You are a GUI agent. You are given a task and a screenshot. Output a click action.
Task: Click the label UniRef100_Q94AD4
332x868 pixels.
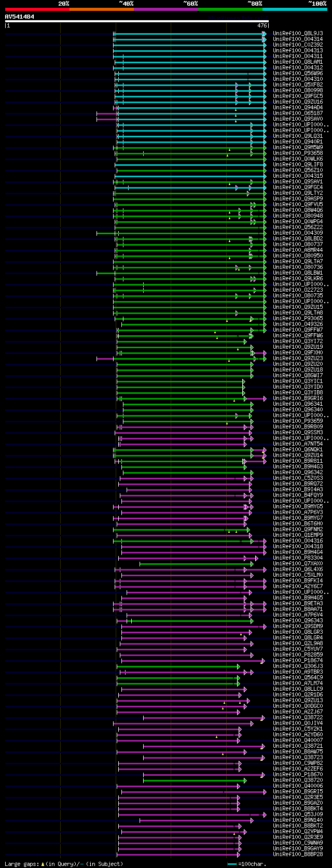[298, 107]
